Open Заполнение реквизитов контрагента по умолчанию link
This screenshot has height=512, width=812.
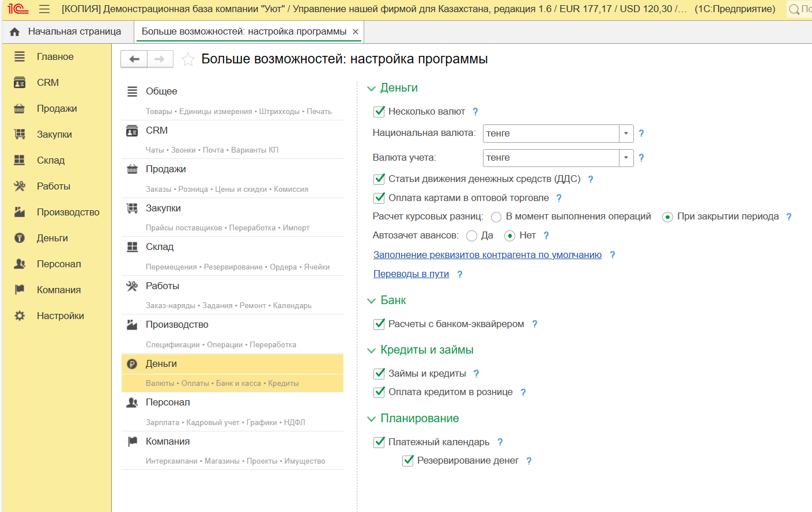click(487, 255)
